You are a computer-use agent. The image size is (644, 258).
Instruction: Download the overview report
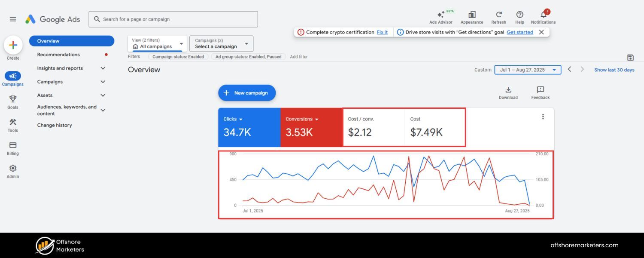click(x=508, y=92)
